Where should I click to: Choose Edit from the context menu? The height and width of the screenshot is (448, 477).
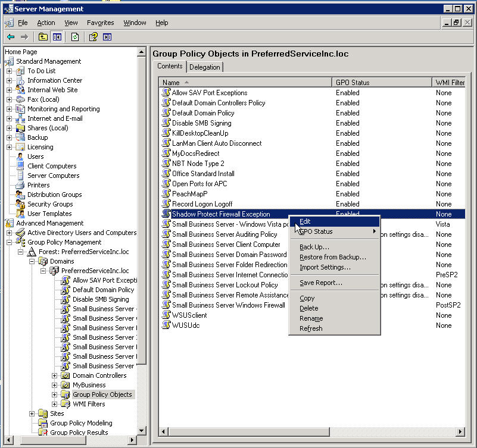pyautogui.click(x=305, y=221)
